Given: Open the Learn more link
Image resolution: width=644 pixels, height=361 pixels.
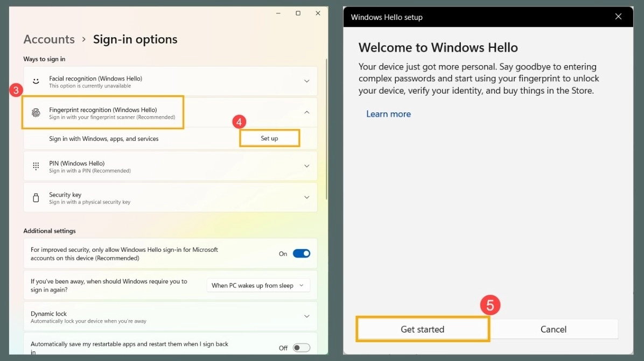Looking at the screenshot, I should coord(388,114).
